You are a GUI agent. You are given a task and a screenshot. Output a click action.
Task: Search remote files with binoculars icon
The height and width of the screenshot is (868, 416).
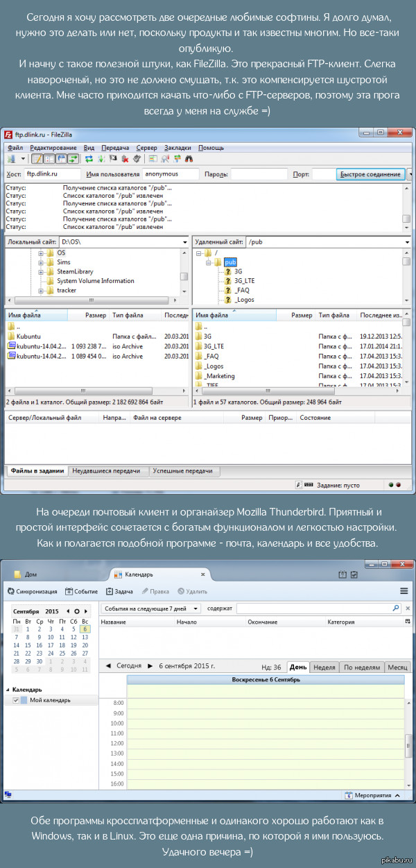click(189, 158)
